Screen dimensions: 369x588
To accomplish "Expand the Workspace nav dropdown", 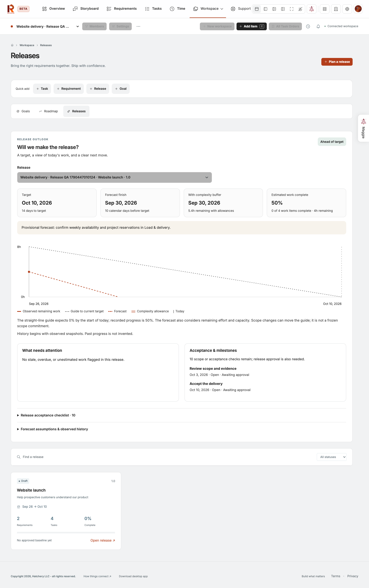I will 208,9.
